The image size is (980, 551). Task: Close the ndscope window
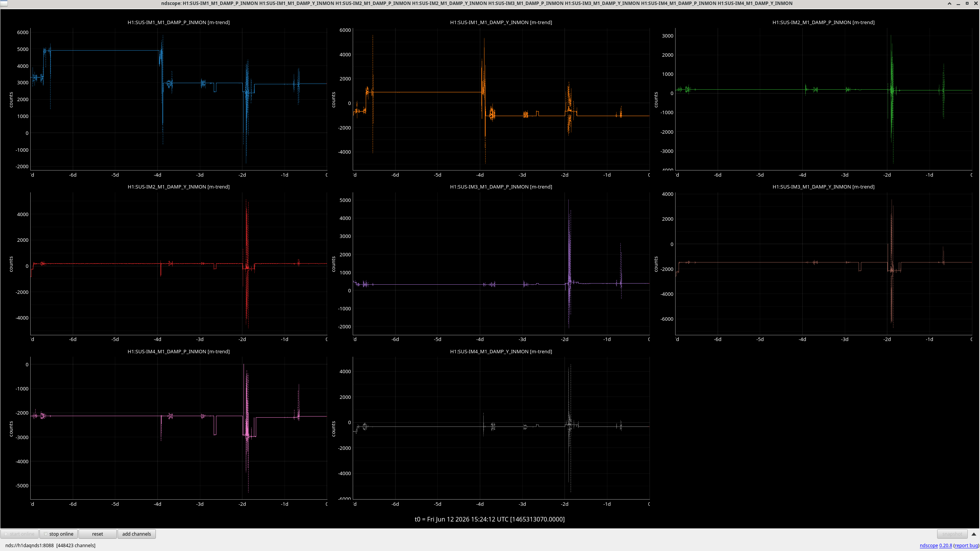tap(976, 3)
